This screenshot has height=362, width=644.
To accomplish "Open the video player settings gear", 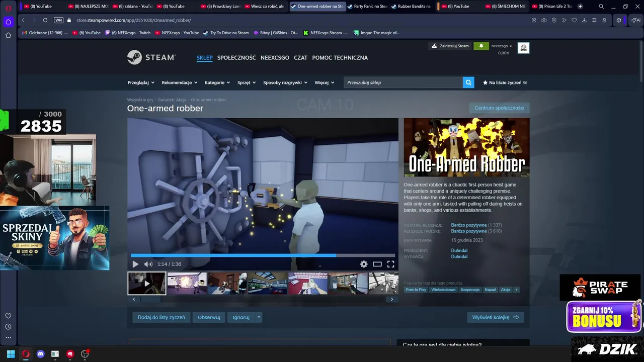I will pyautogui.click(x=364, y=264).
